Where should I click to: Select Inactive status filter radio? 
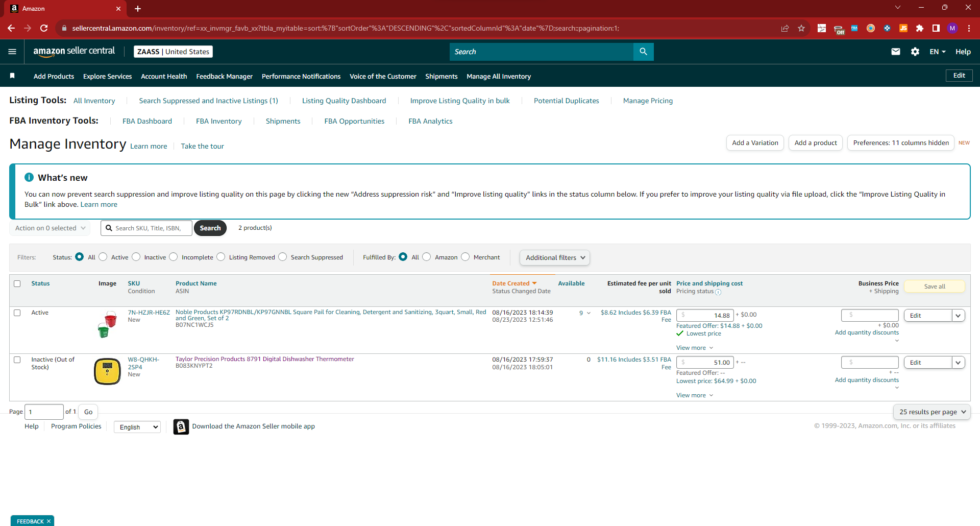click(136, 257)
